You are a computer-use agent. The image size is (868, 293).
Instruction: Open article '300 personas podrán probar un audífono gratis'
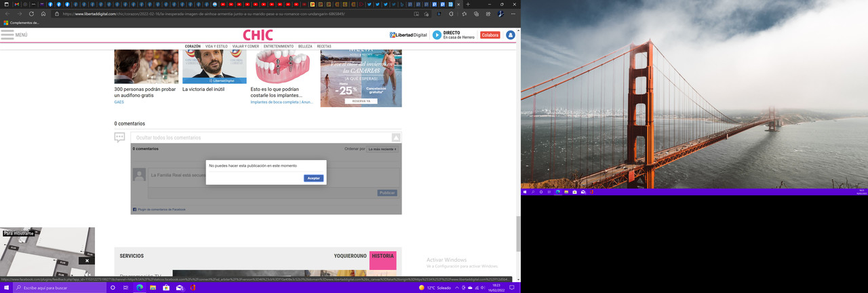tap(145, 92)
